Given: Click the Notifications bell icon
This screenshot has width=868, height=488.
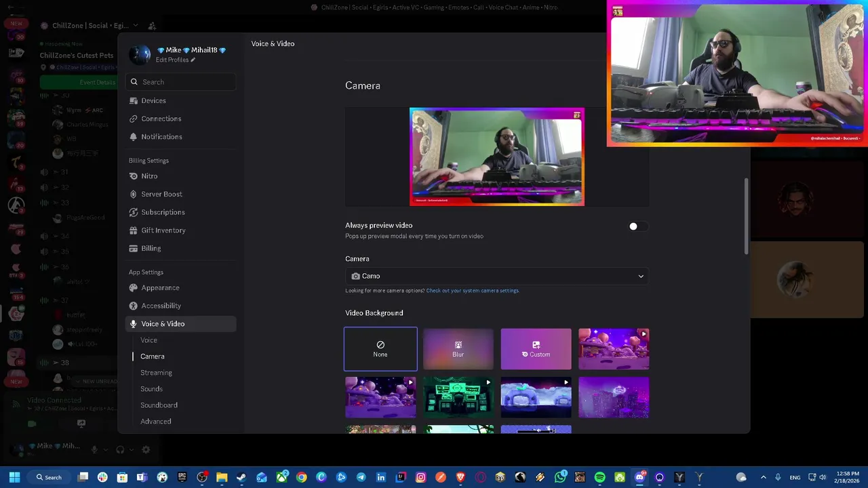Looking at the screenshot, I should coord(134,136).
